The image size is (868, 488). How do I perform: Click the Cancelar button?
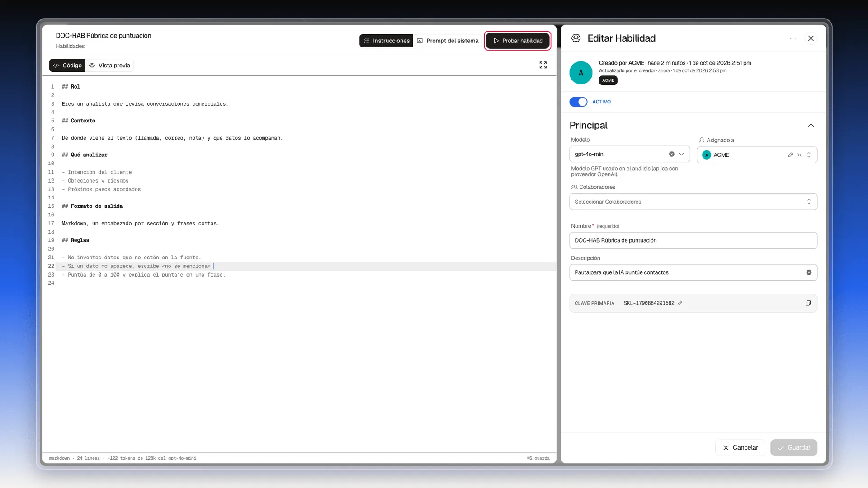point(740,448)
